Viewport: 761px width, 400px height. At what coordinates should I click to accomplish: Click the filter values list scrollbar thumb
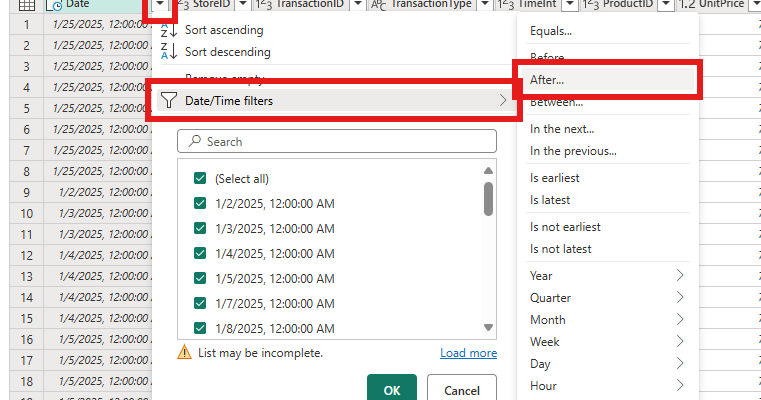(488, 198)
